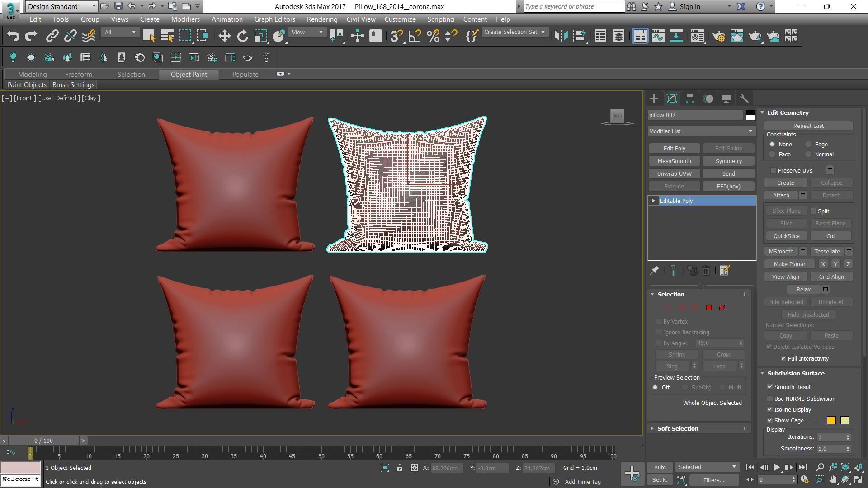Select Element sub-object level icon
868x488 pixels.
pyautogui.click(x=722, y=308)
